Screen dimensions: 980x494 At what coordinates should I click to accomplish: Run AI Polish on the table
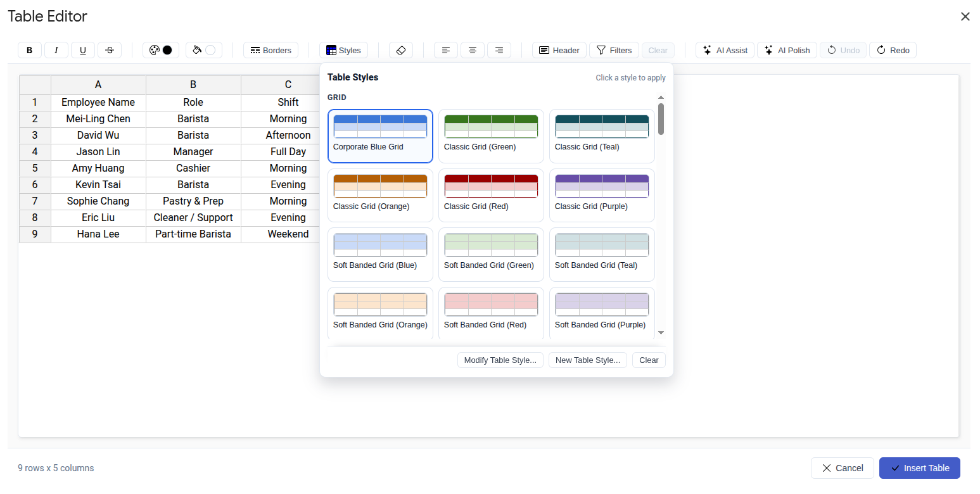click(787, 50)
